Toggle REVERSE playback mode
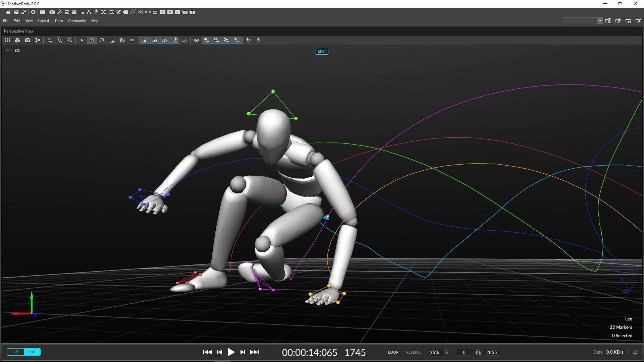The width and height of the screenshot is (644, 362). 414,352
